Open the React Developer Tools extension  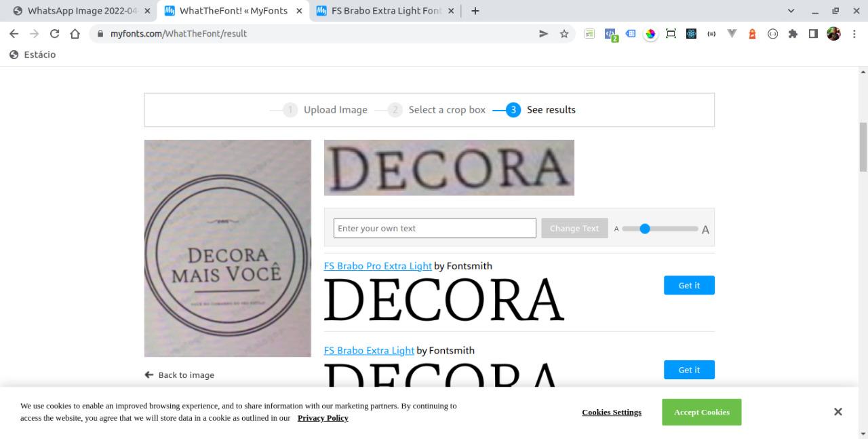691,33
